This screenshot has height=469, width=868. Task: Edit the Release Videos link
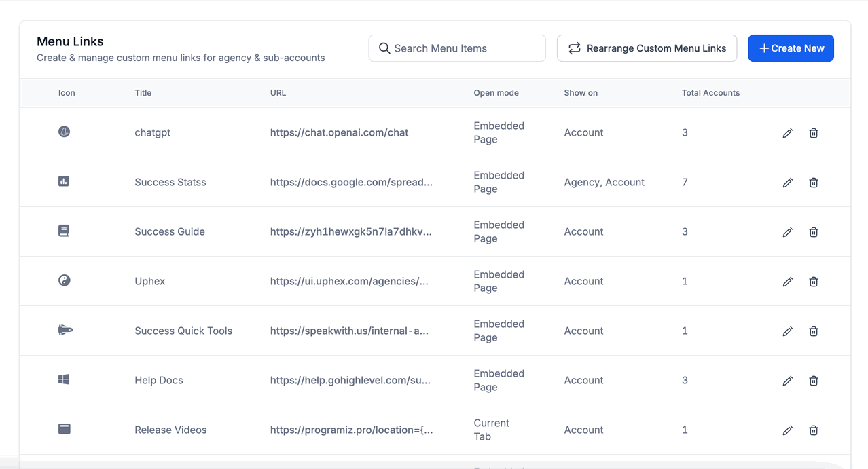(x=787, y=430)
